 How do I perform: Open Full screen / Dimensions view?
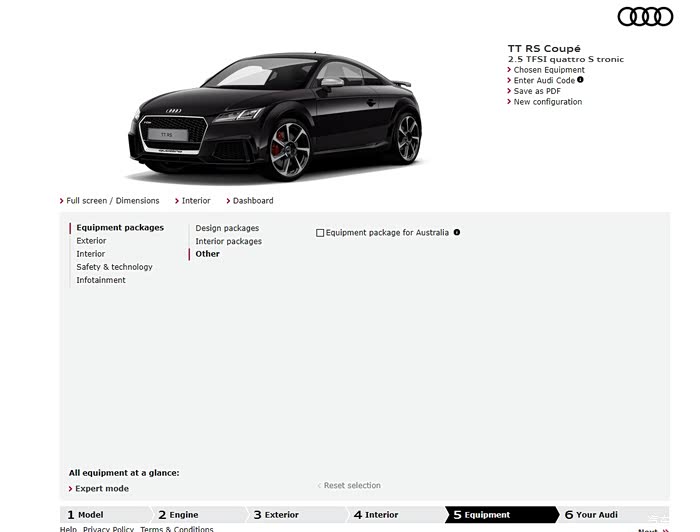click(112, 201)
